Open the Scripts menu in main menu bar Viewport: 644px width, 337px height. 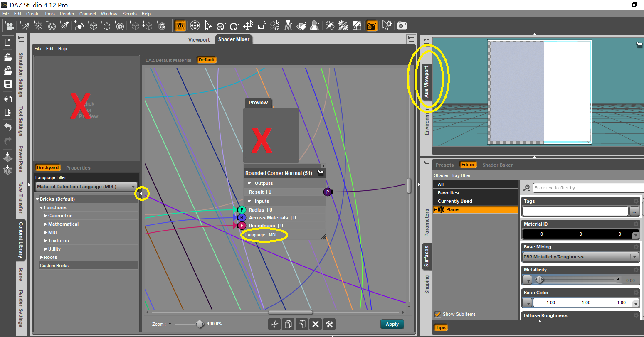coord(130,14)
